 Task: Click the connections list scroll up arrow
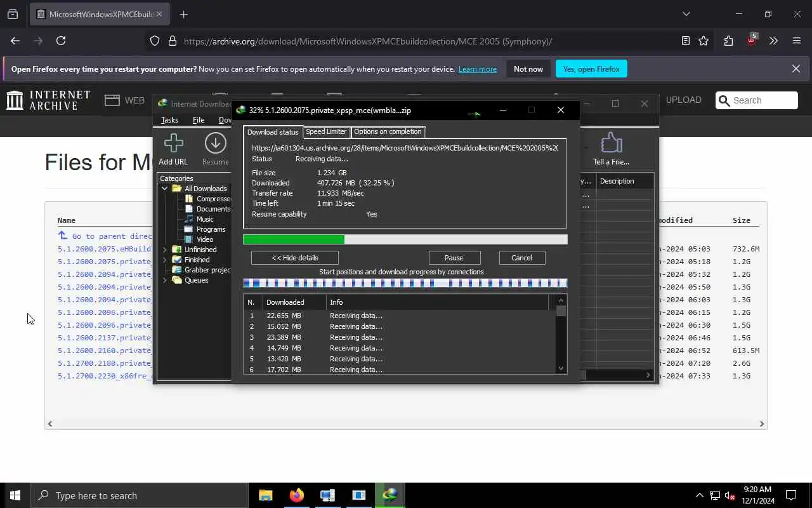[x=561, y=300]
